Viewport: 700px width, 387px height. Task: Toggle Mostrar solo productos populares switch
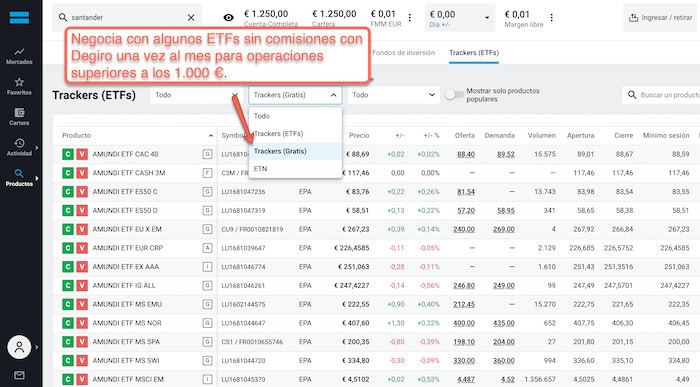point(454,95)
